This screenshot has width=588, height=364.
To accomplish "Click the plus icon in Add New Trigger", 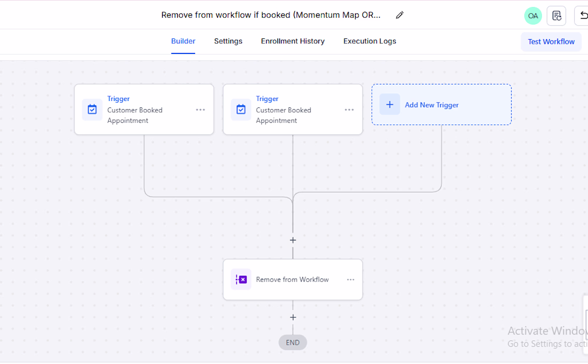I will point(390,105).
